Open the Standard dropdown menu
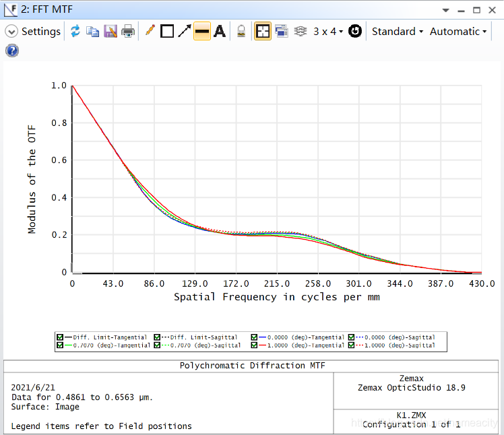This screenshot has width=504, height=435. tap(398, 32)
